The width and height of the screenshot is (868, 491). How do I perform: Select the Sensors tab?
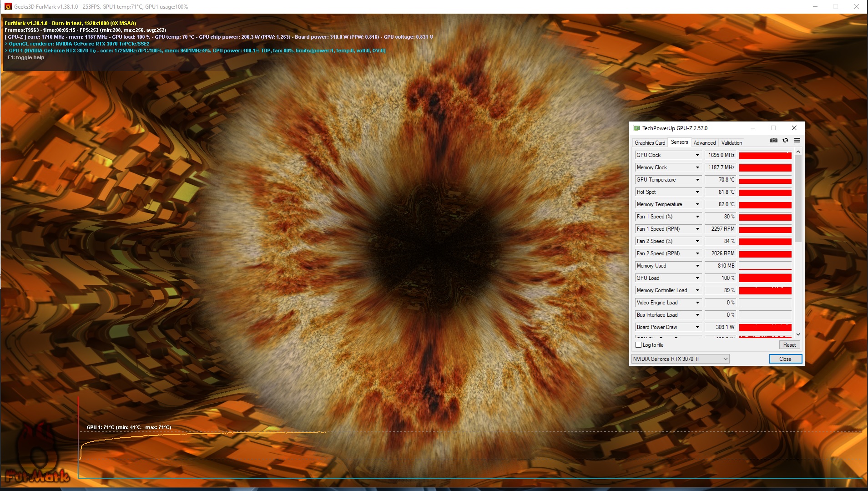tap(679, 142)
